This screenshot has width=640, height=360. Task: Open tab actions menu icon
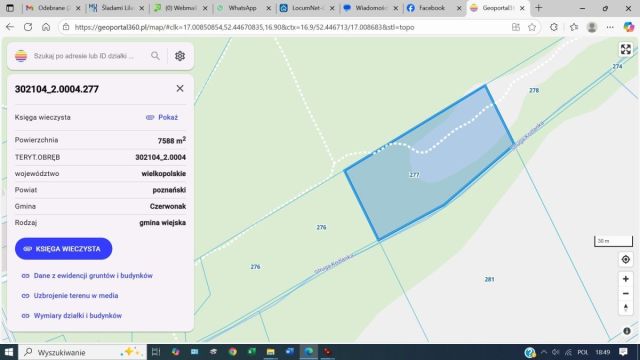10,8
